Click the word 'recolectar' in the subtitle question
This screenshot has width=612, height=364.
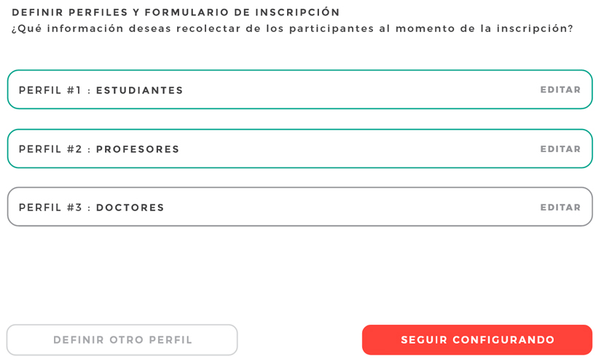pyautogui.click(x=208, y=29)
